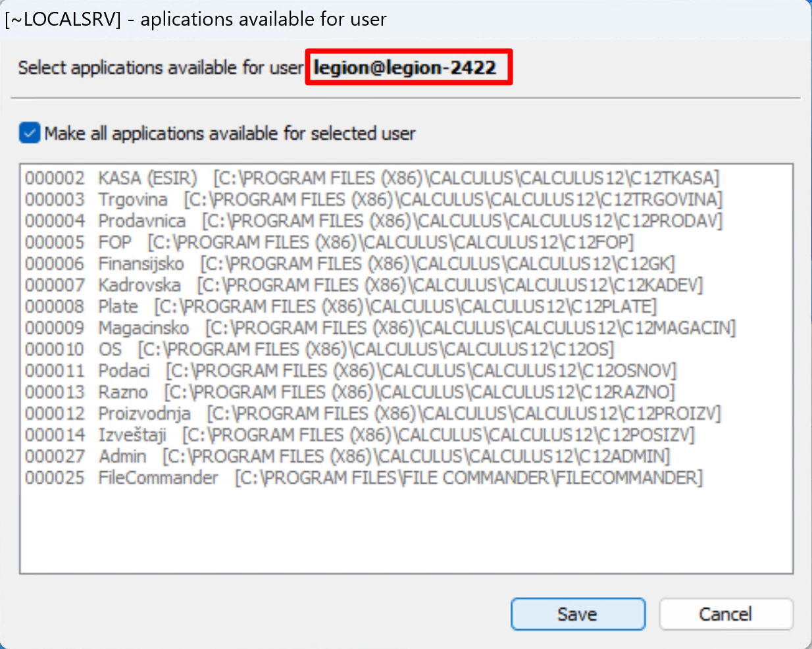Click the legion@legion-2422 user name
Image resolution: width=812 pixels, height=649 pixels.
coord(405,67)
